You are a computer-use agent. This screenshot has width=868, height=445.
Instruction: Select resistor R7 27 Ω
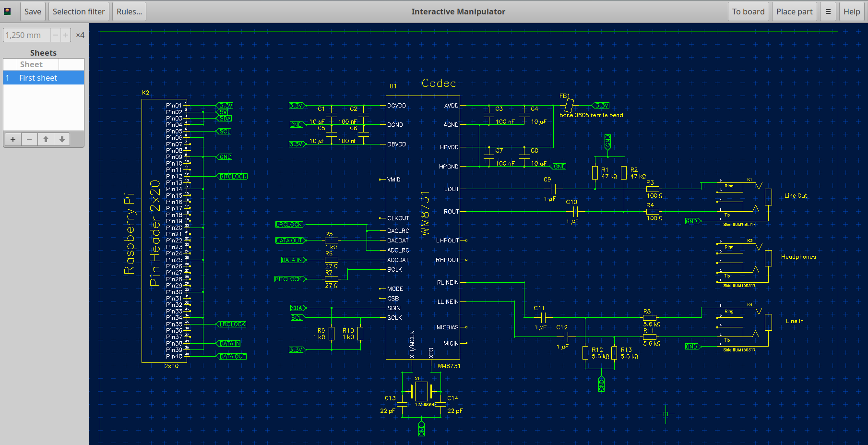click(332, 279)
